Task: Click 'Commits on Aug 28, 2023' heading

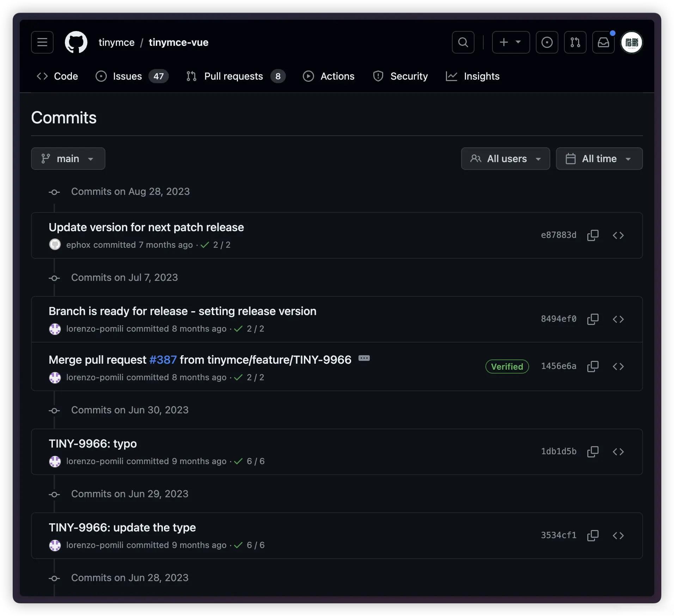Action: point(130,191)
